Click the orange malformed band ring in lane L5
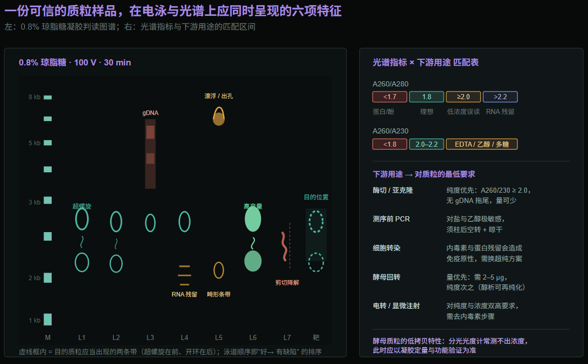Screen dimensions: 588x364 (219, 270)
